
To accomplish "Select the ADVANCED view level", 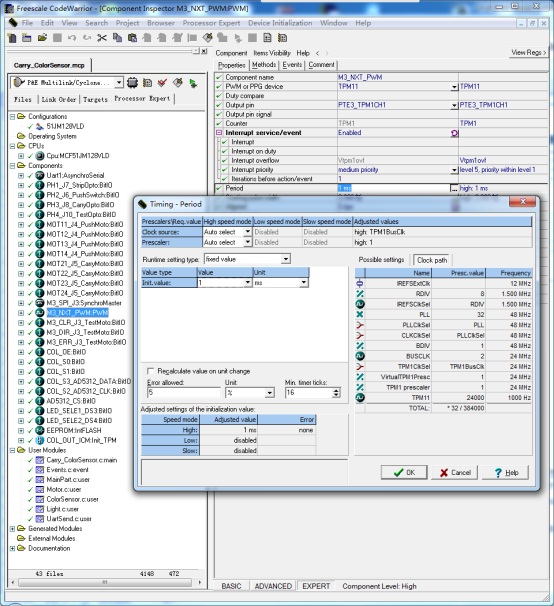I will (273, 586).
